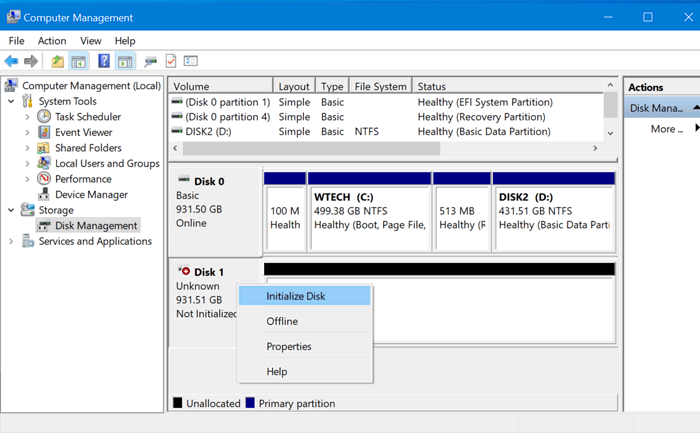Click the blue Help toolbar icon
Image resolution: width=700 pixels, height=433 pixels.
pos(104,61)
